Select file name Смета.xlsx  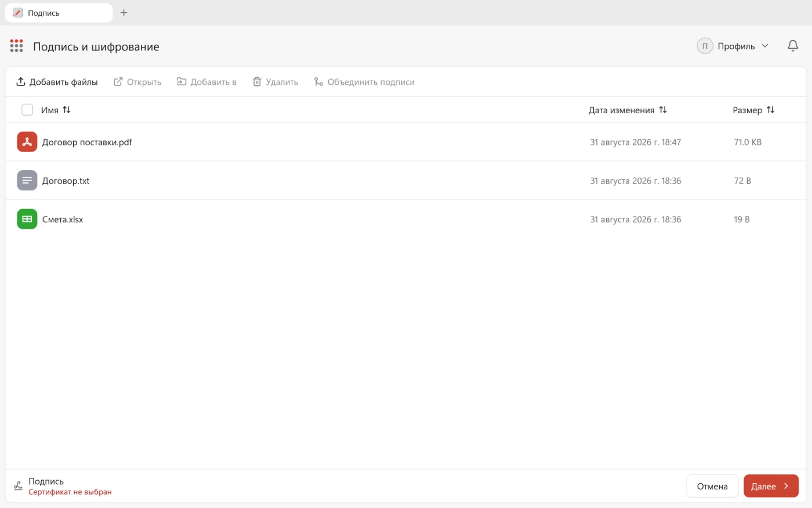click(x=63, y=219)
